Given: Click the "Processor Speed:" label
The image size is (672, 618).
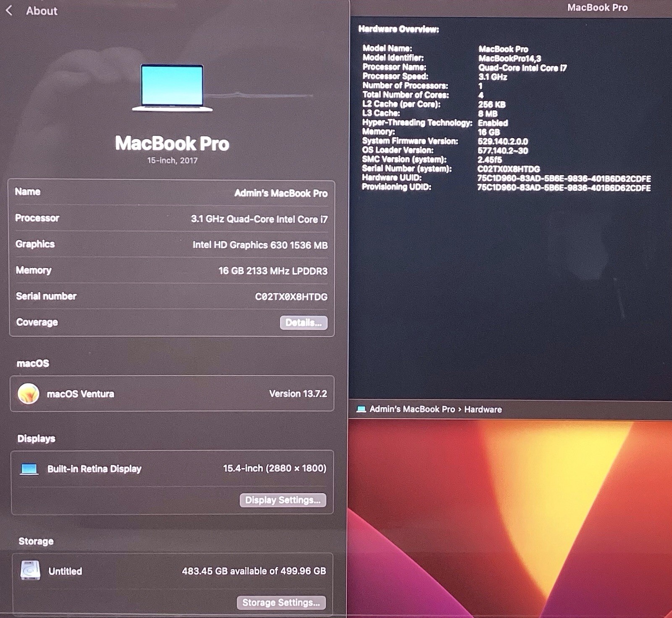Looking at the screenshot, I should 396,76.
